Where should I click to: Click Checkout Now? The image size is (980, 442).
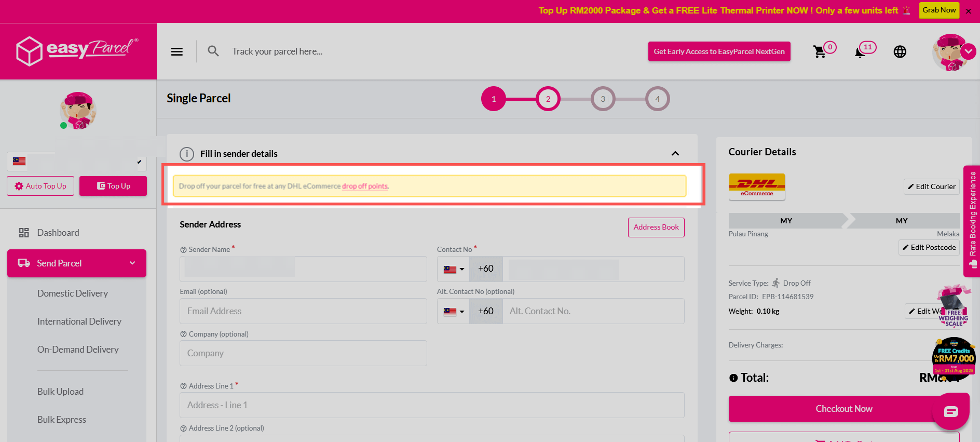point(844,409)
